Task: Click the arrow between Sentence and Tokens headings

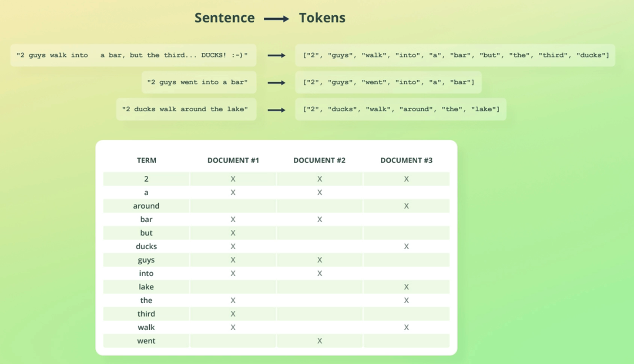Action: tap(276, 19)
